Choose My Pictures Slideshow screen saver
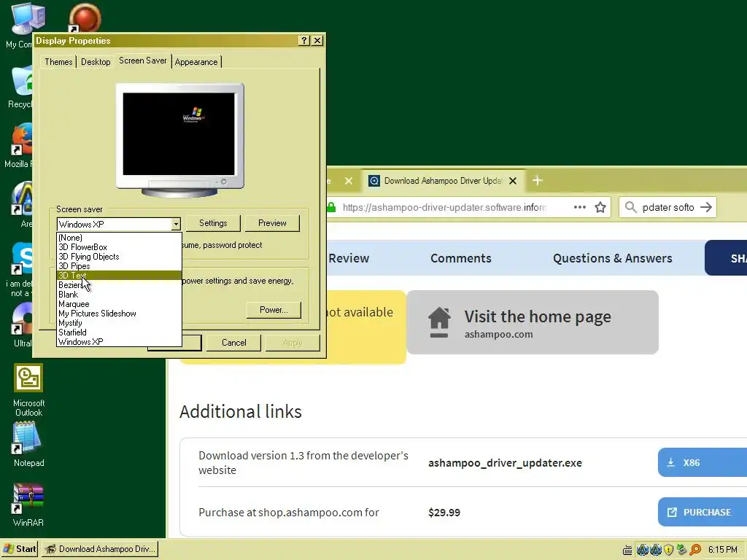The height and width of the screenshot is (560, 747). [x=119, y=314]
